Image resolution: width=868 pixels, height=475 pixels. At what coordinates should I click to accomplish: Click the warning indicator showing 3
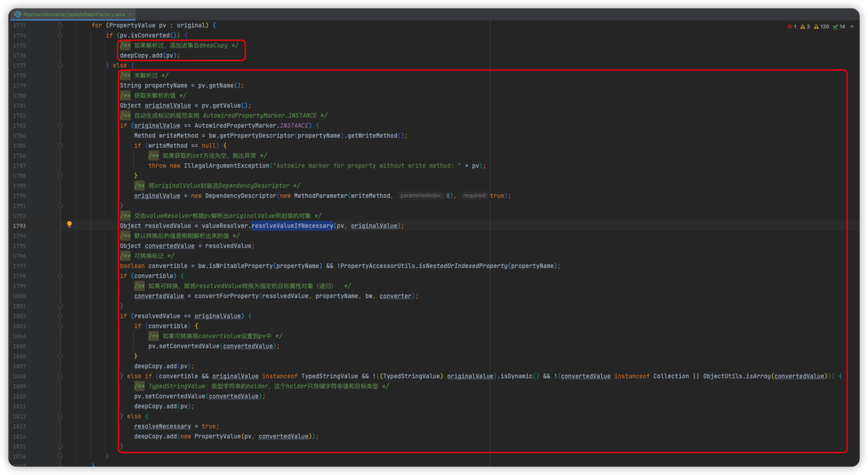(x=805, y=26)
